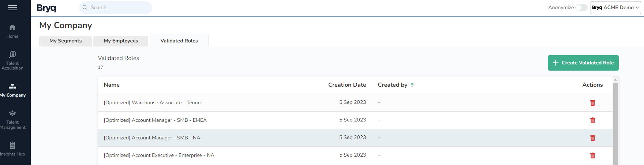Switch to My Employees tab
644x165 pixels.
tap(121, 41)
